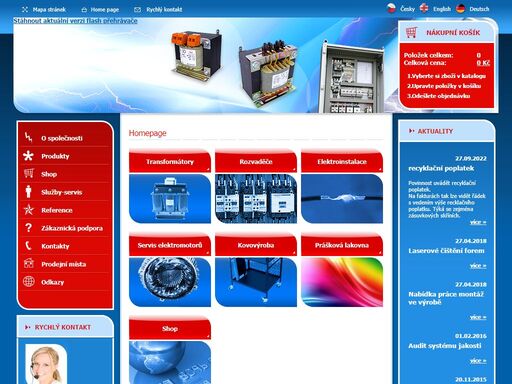The image size is (512, 384).
Task: Click the phone icon next to Kontakty
Action: point(28,246)
